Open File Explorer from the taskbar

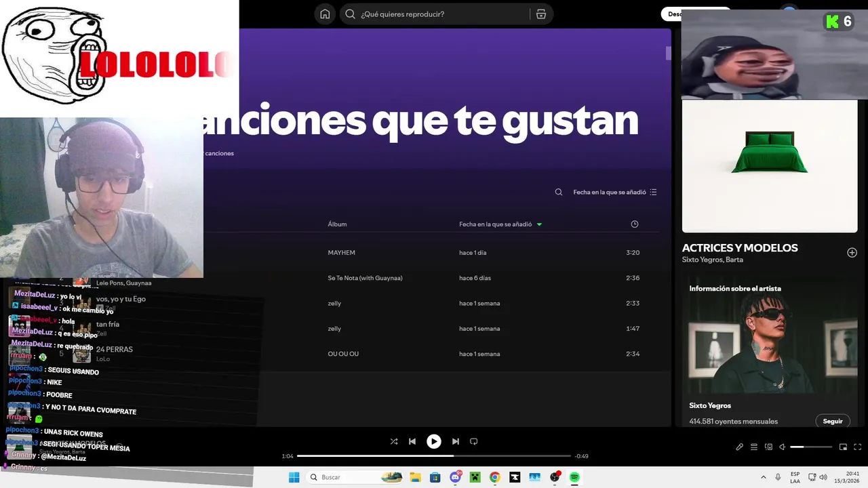[x=415, y=477]
